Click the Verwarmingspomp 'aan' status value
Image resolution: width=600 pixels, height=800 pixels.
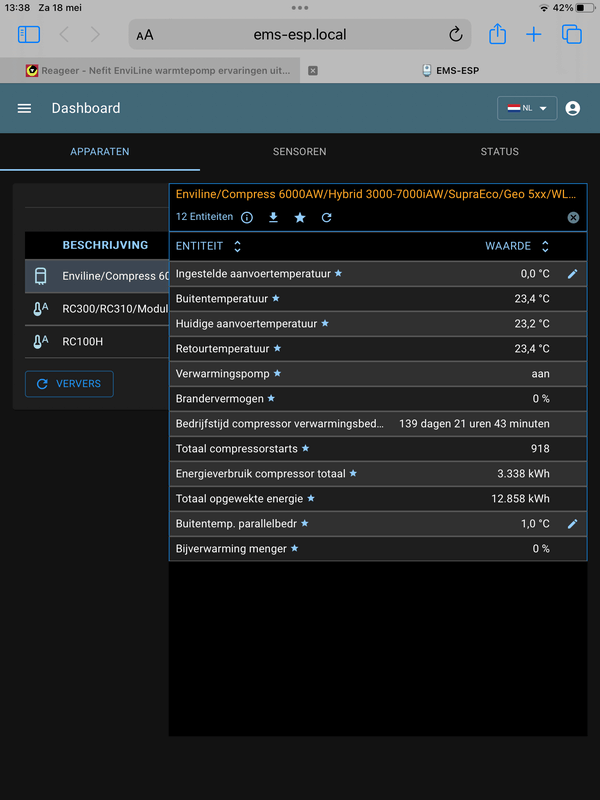540,374
